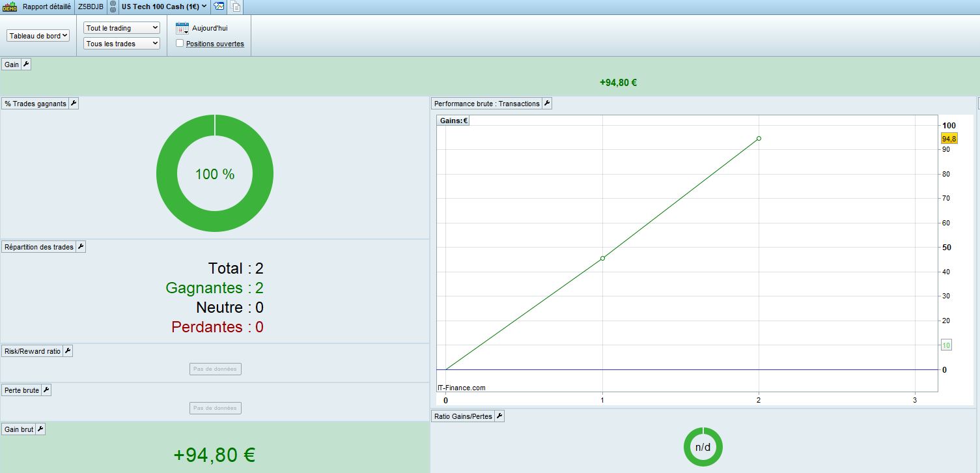
Task: Open wrench settings for Risk/Reward ratio
Action: [68, 351]
